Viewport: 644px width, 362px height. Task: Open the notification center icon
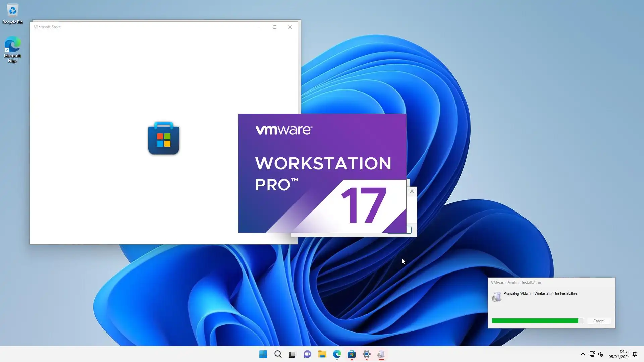[x=635, y=354]
